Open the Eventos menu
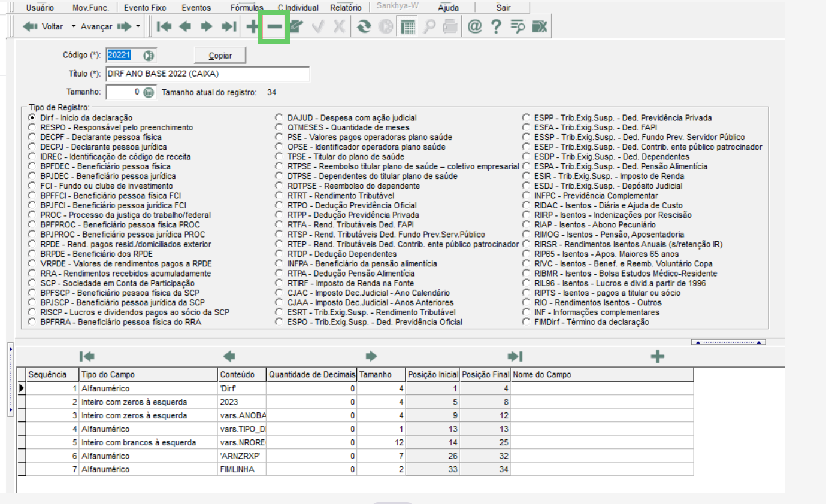The image size is (826, 504). click(x=196, y=8)
